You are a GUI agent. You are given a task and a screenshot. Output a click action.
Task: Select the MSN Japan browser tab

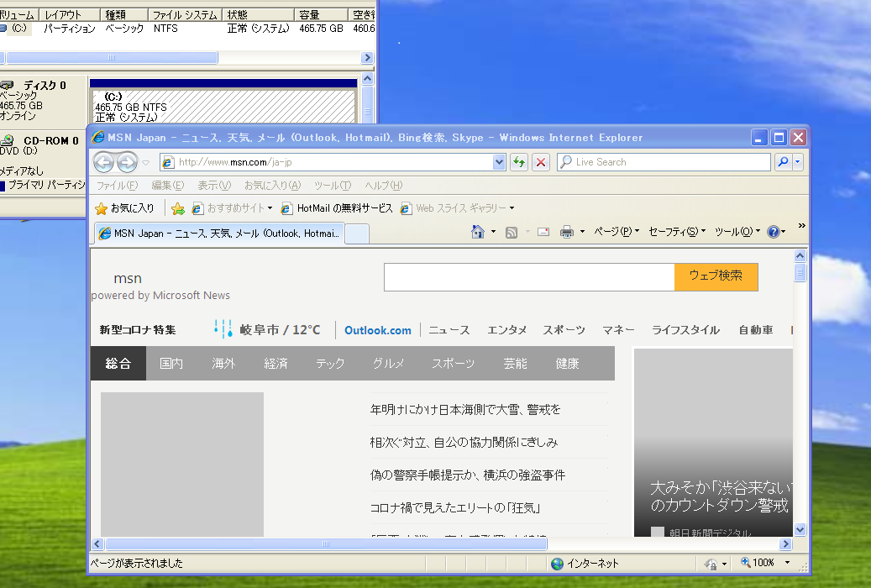coord(219,234)
